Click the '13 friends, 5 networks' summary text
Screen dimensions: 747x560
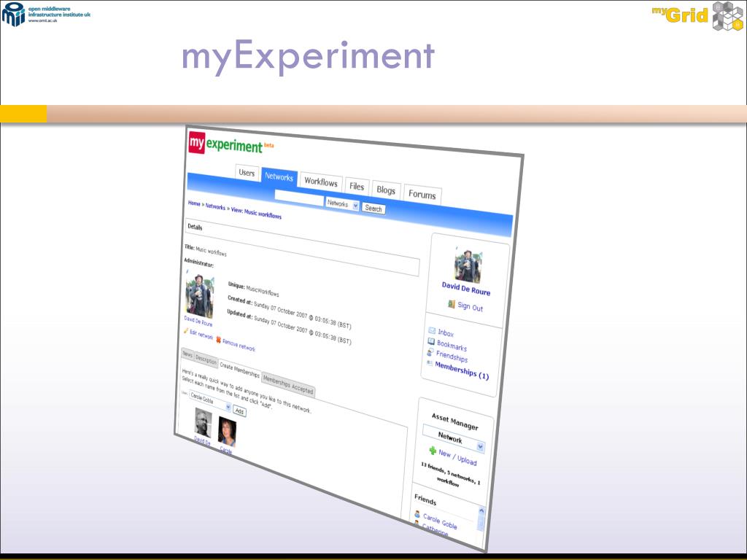pyautogui.click(x=451, y=474)
